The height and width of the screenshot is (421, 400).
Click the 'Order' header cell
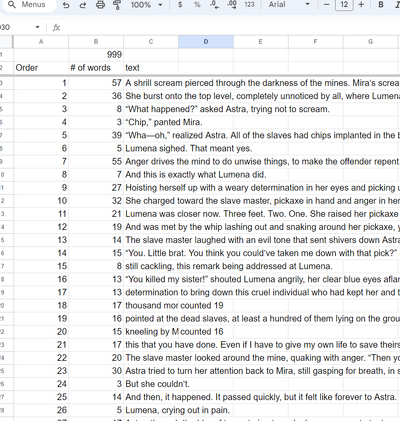[x=41, y=68]
